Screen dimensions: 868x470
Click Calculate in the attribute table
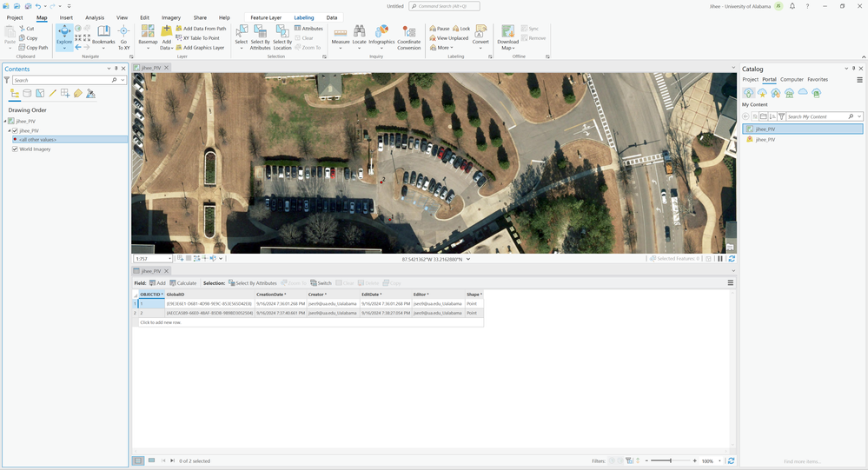click(183, 283)
